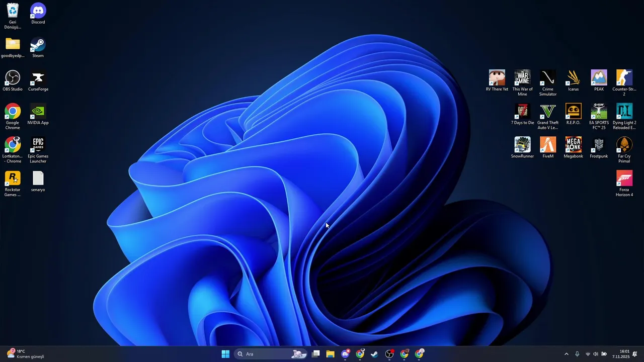Screen dimensions: 644x362
Task: Click the PEAK game icon
Action: coord(599,80)
